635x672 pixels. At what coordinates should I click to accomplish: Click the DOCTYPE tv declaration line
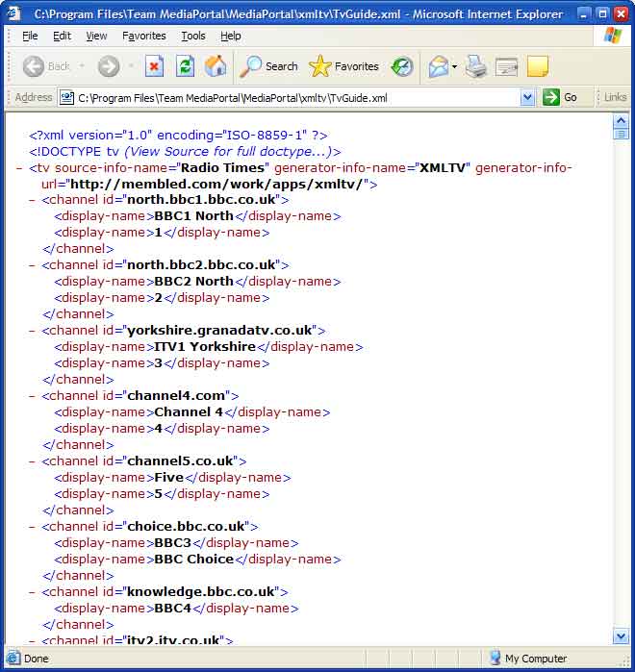(x=185, y=152)
